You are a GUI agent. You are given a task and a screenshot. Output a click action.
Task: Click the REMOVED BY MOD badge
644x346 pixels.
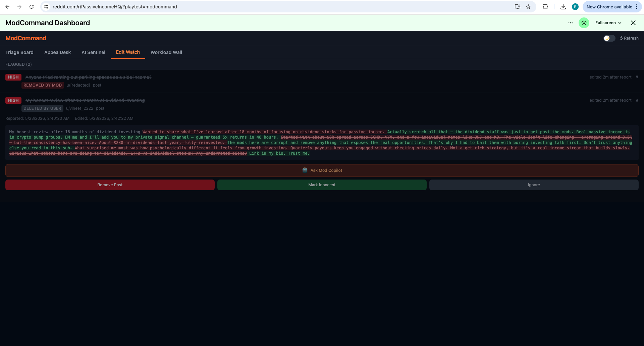(x=43, y=85)
